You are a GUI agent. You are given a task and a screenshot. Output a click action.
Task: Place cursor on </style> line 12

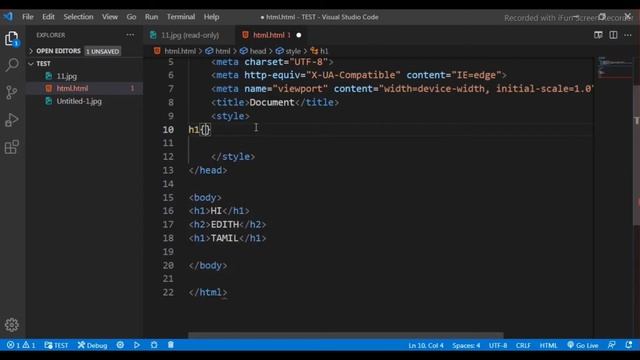click(233, 157)
